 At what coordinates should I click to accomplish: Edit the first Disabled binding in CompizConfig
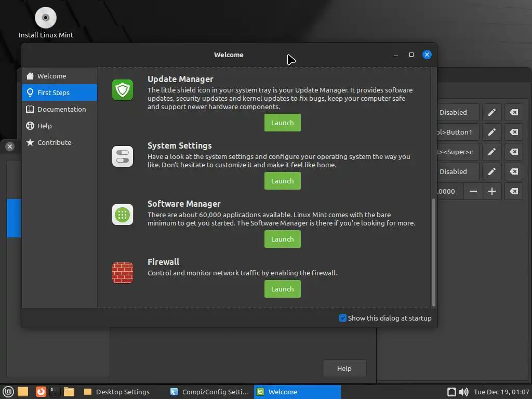click(x=491, y=112)
